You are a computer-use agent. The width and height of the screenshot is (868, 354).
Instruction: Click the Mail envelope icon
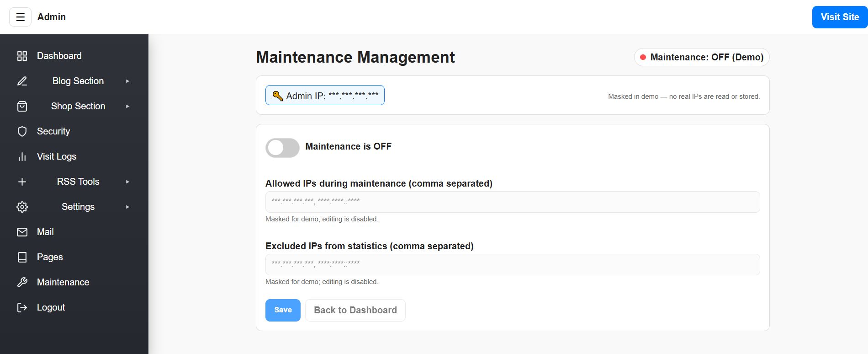click(22, 232)
